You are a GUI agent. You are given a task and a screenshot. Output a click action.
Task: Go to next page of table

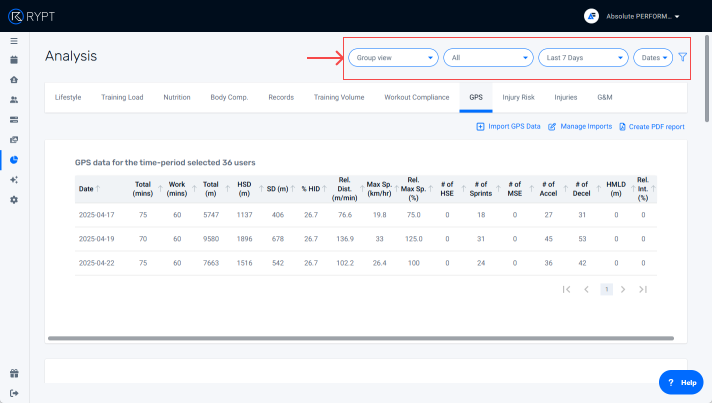tap(623, 290)
